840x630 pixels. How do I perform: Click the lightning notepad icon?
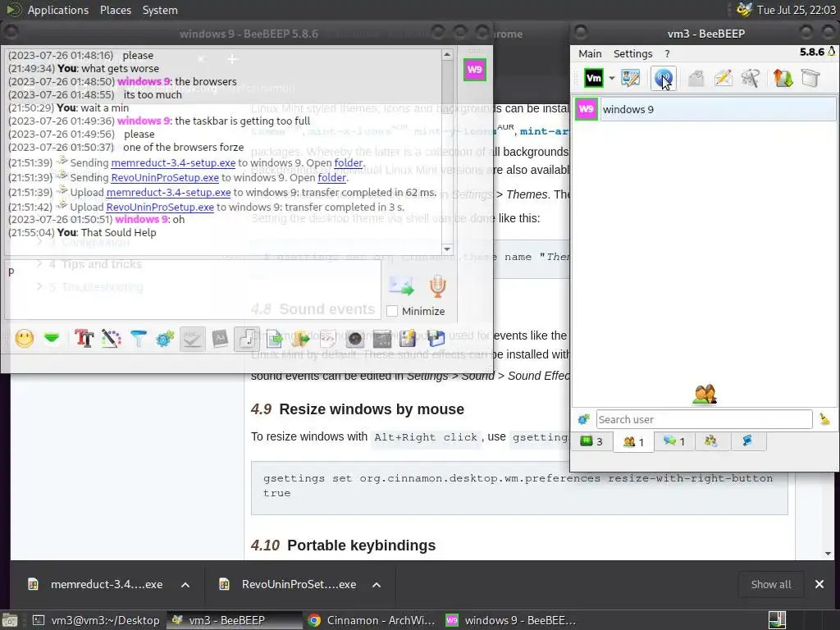[x=409, y=339]
